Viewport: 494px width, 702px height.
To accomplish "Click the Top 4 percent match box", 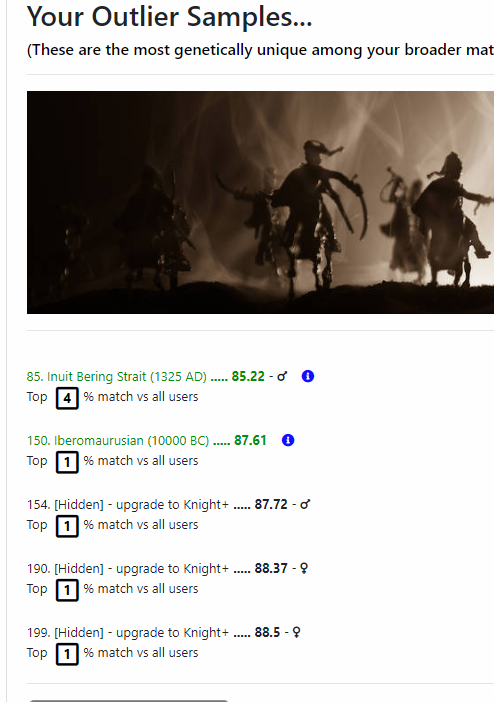I will point(67,398).
